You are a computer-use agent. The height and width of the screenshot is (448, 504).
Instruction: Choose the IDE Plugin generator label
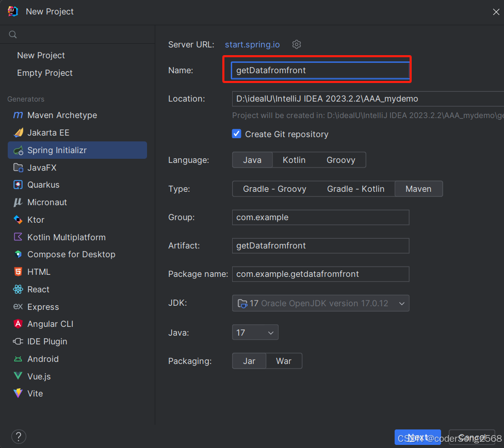[x=47, y=341]
